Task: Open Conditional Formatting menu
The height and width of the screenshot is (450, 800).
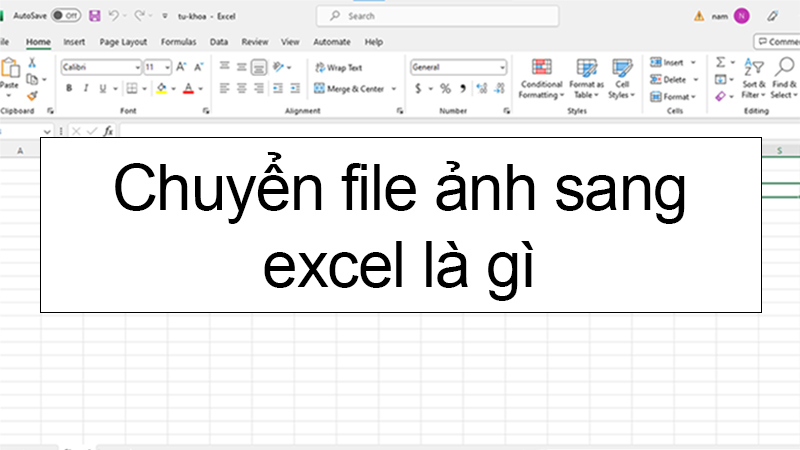Action: click(x=541, y=77)
